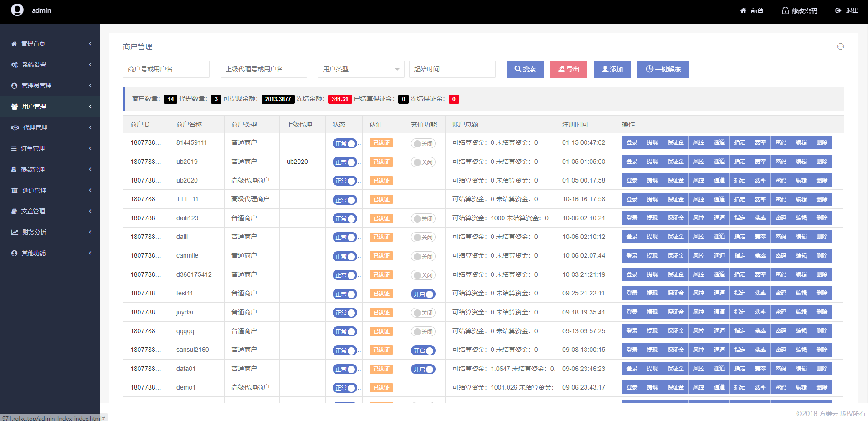Open the 文章管理 menu item
868x421 pixels.
pos(33,211)
